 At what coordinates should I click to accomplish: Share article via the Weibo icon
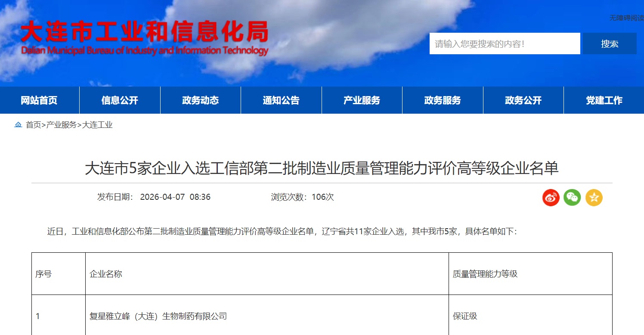(x=551, y=198)
